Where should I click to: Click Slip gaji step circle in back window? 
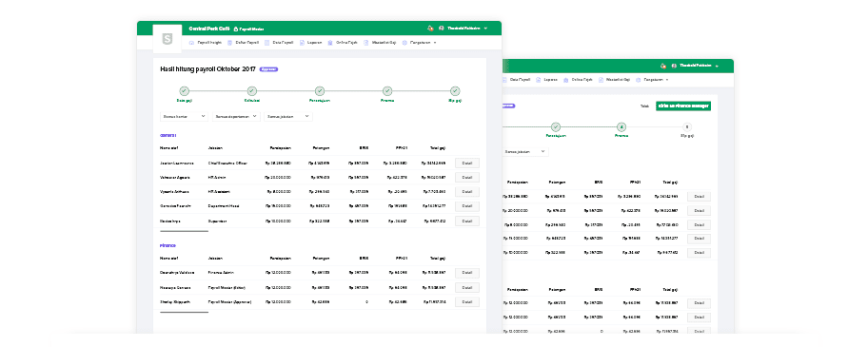coord(687,127)
